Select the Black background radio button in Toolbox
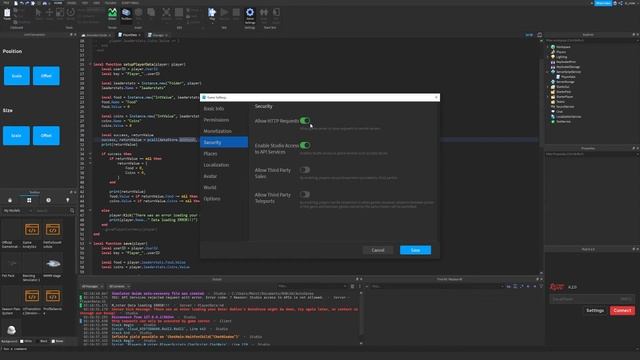The height and width of the screenshot is (360, 640). coord(38,341)
